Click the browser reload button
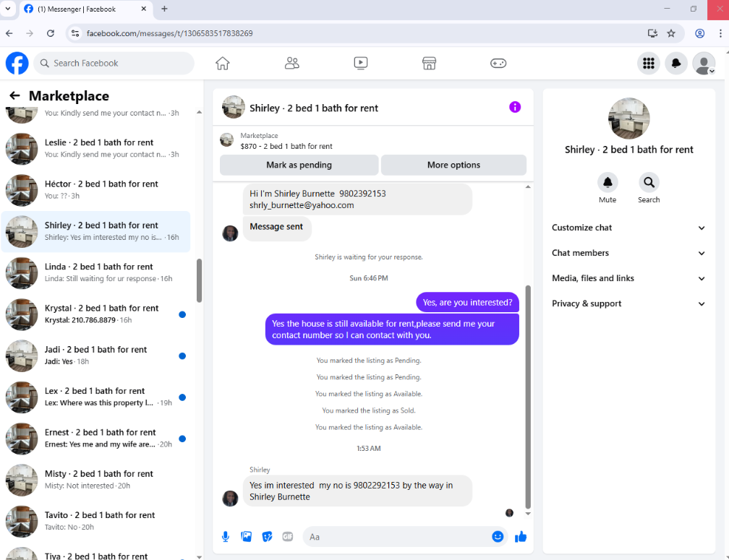The height and width of the screenshot is (560, 729). [x=51, y=33]
